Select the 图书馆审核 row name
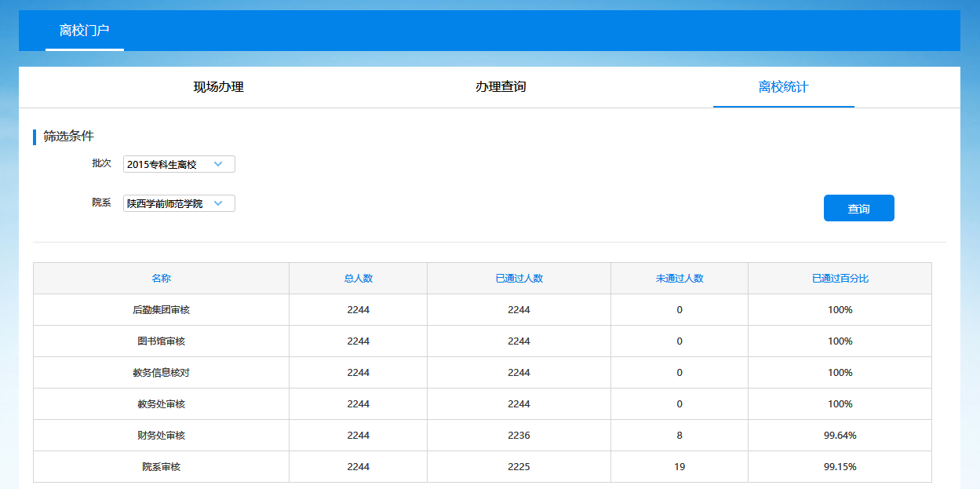 [161, 341]
